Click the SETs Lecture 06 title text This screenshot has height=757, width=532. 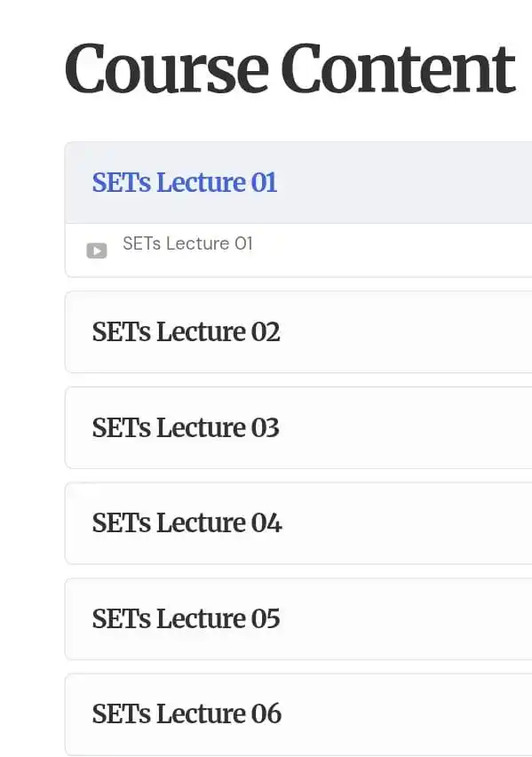coord(187,714)
